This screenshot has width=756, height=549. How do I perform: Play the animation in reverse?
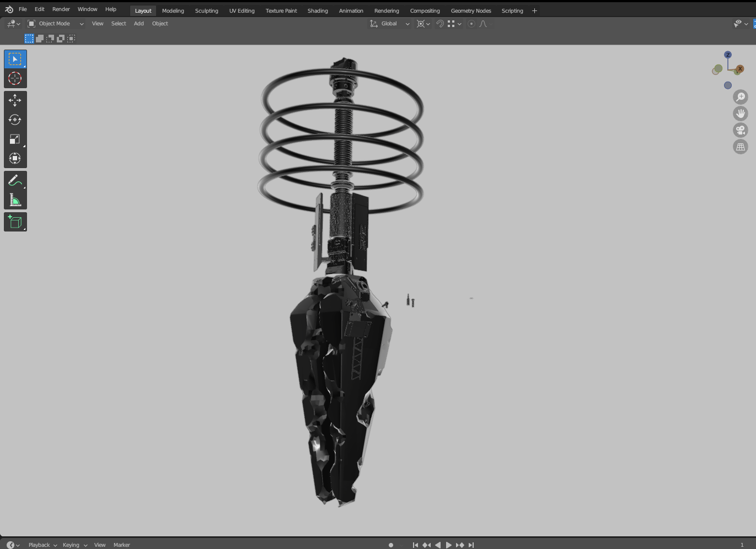coord(438,545)
